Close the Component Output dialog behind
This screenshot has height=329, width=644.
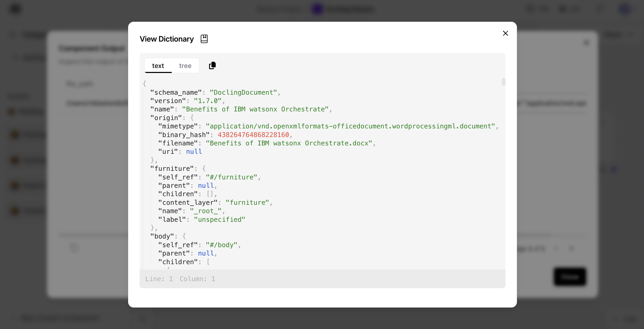[x=586, y=42]
